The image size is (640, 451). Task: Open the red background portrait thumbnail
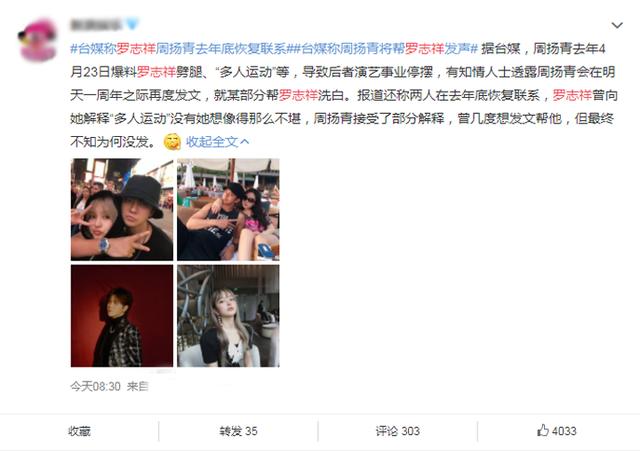tap(122, 315)
